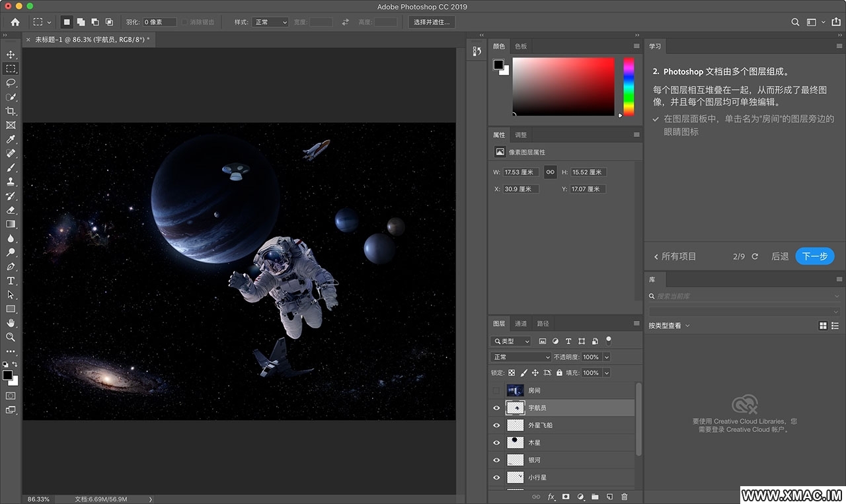Hide the 外星飞船 layer

[x=496, y=425]
